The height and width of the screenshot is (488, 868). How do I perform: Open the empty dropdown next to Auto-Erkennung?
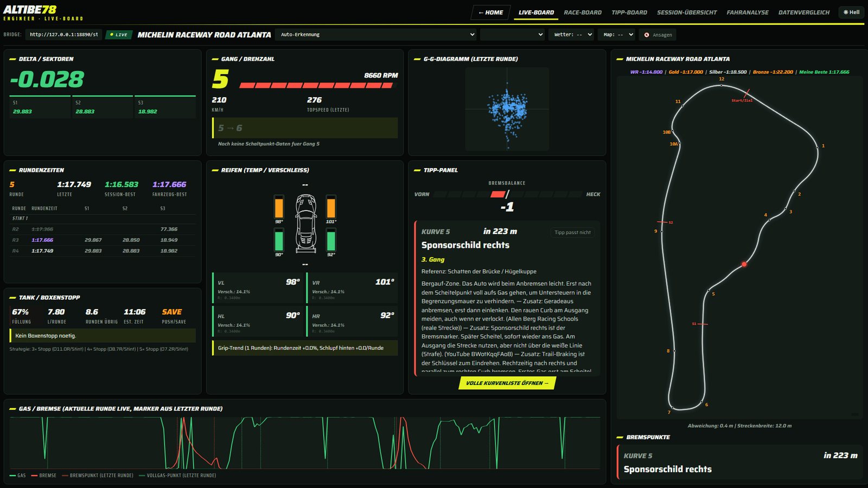[x=512, y=35]
